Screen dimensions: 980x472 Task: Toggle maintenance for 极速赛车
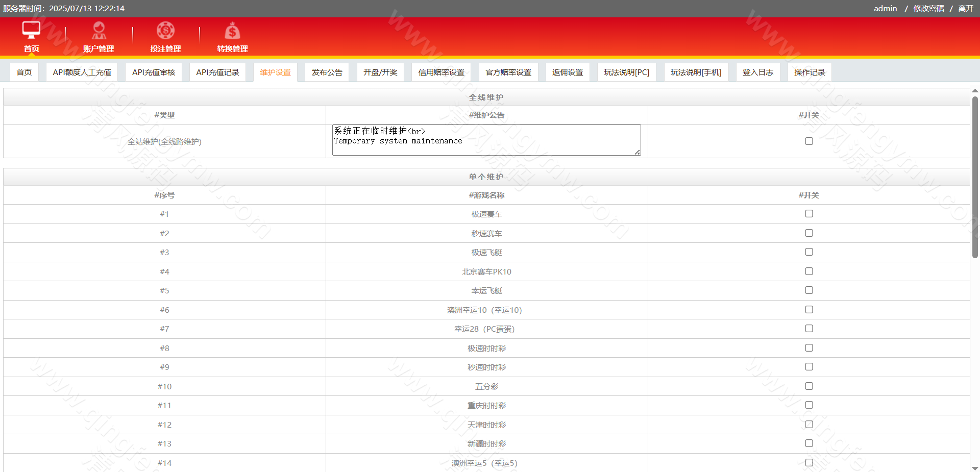pyautogui.click(x=809, y=214)
